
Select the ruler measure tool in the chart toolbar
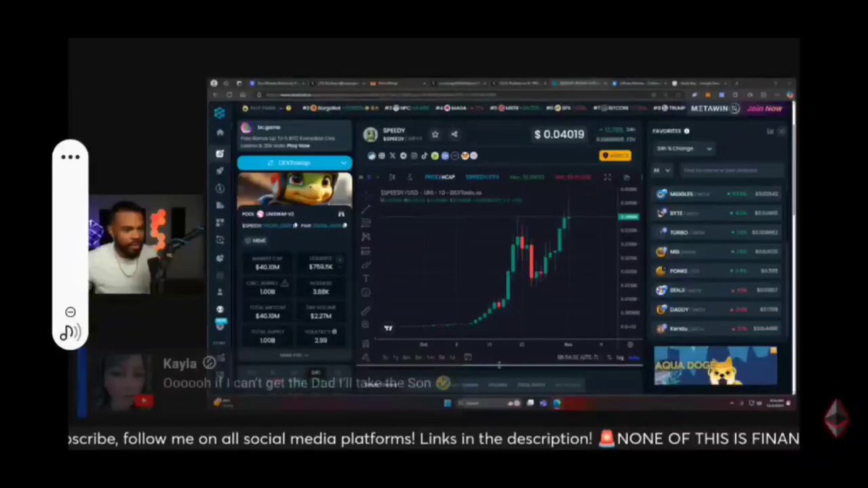(x=366, y=311)
